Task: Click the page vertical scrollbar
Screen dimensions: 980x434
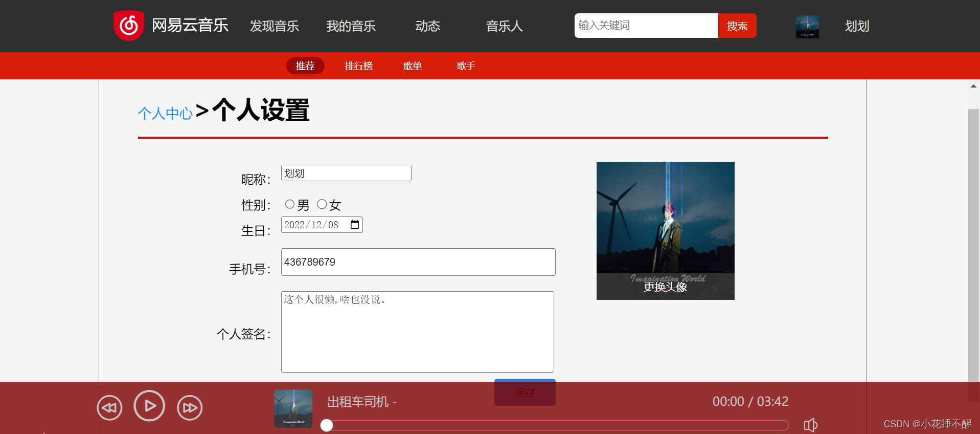Action: point(973,256)
